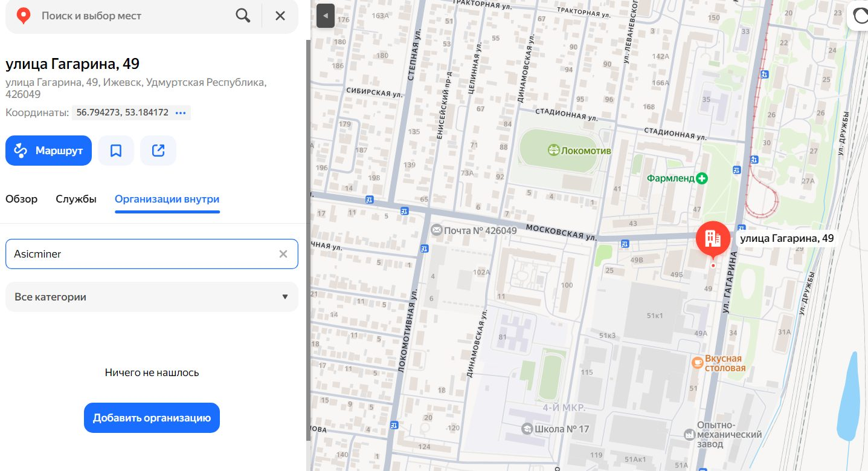Click Добавить организацию button
868x471 pixels.
click(x=152, y=418)
